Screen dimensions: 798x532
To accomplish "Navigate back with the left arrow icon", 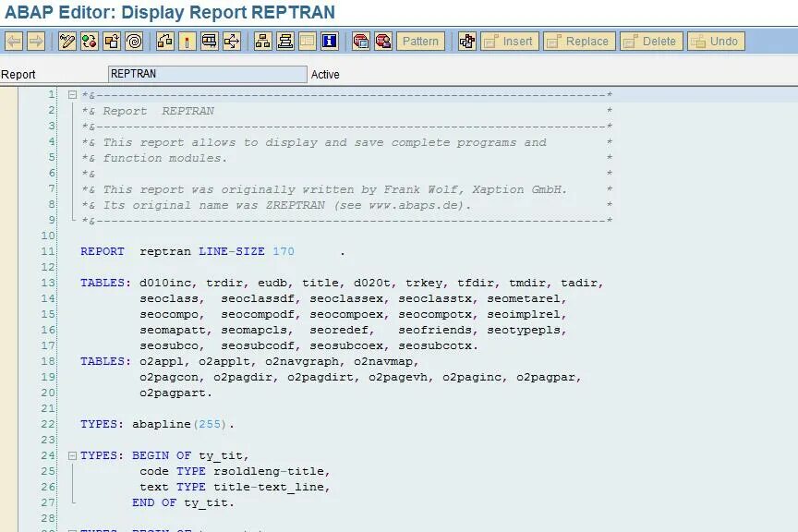I will 13,41.
